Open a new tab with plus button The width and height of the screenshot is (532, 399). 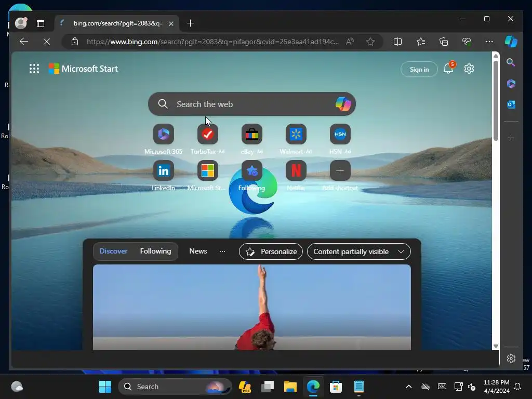(x=190, y=23)
